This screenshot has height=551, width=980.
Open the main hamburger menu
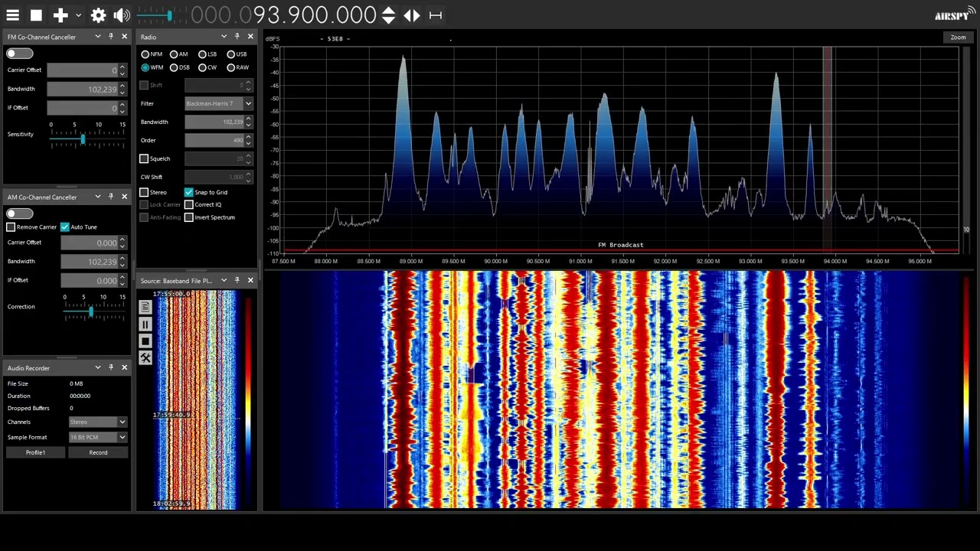tap(12, 15)
